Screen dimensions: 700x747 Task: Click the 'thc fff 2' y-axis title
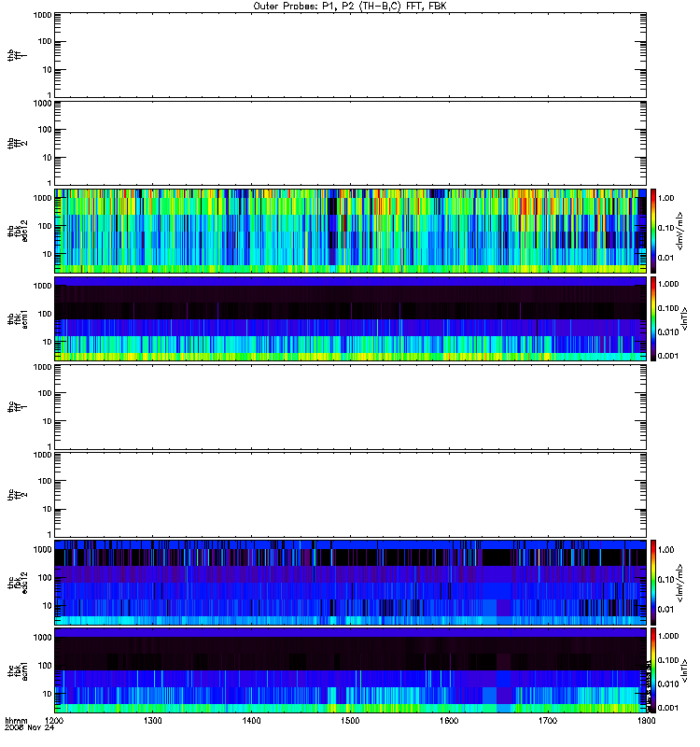[x=17, y=495]
